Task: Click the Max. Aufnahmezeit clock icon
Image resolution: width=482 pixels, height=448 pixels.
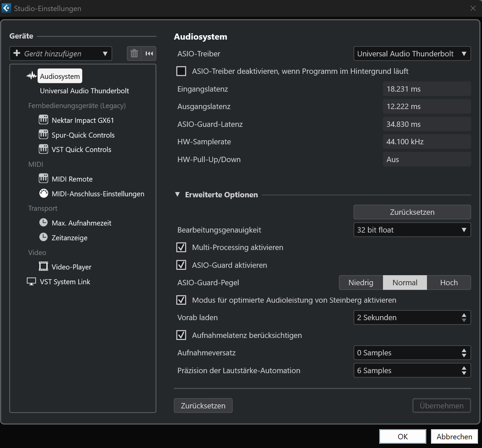Action: (x=43, y=222)
